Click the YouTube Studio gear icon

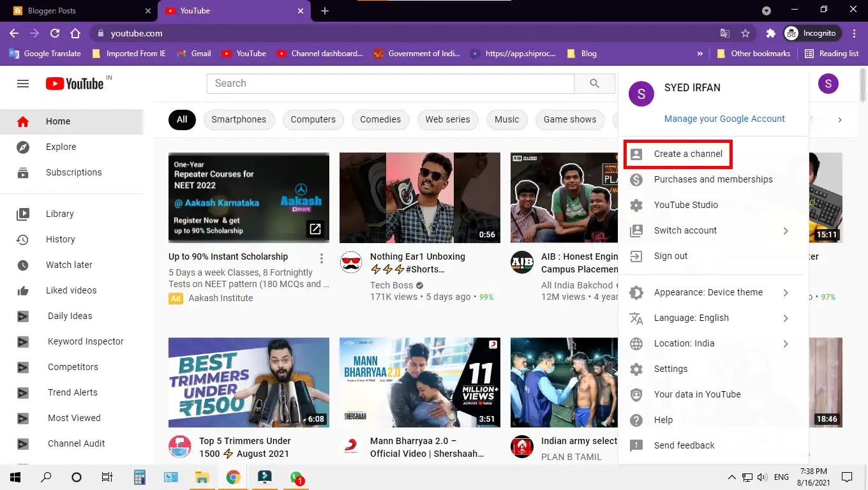pos(636,205)
